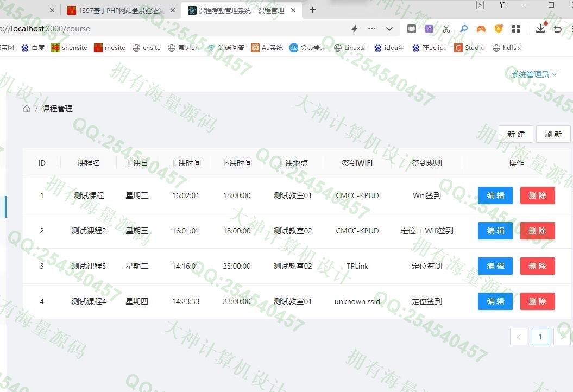Open the shensite bookmark
The image size is (573, 392).
tap(69, 47)
